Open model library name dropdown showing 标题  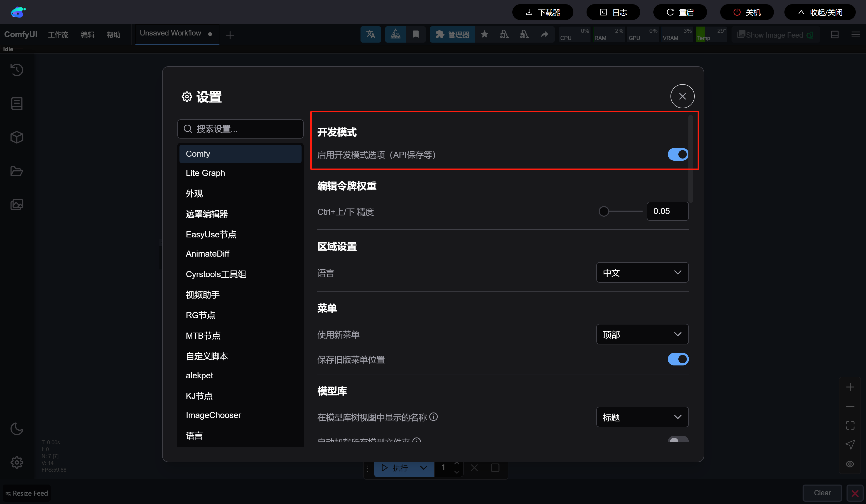coord(642,417)
